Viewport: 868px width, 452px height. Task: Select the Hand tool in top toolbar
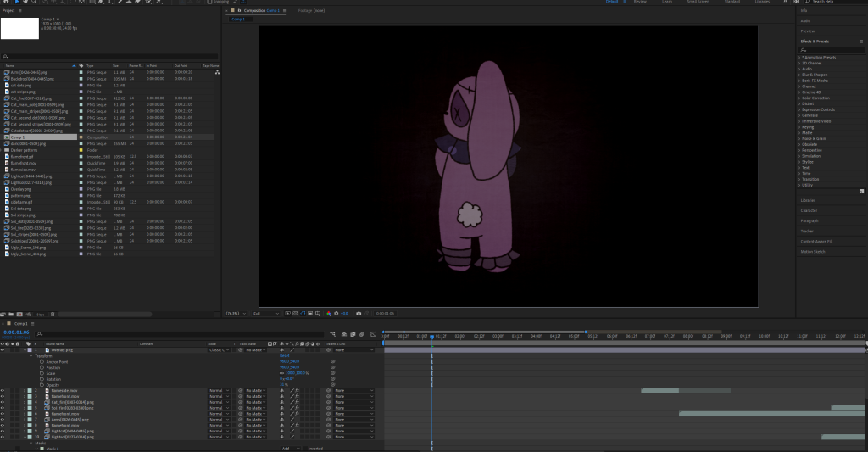[25, 2]
